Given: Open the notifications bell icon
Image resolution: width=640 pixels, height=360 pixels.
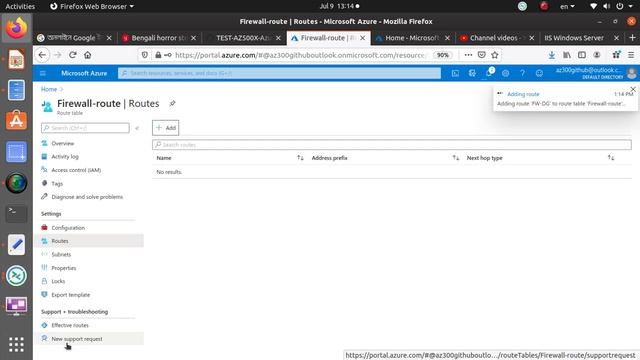Looking at the screenshot, I should (489, 73).
